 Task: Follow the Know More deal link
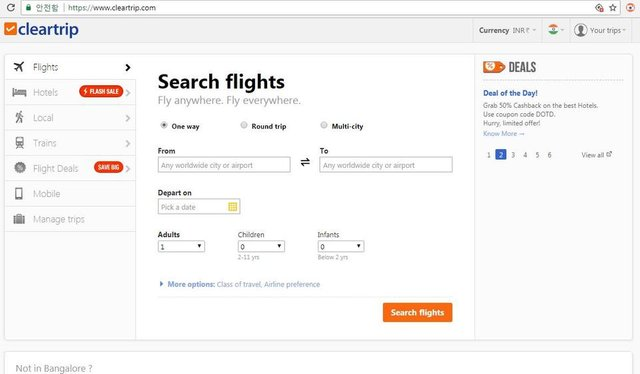[504, 134]
